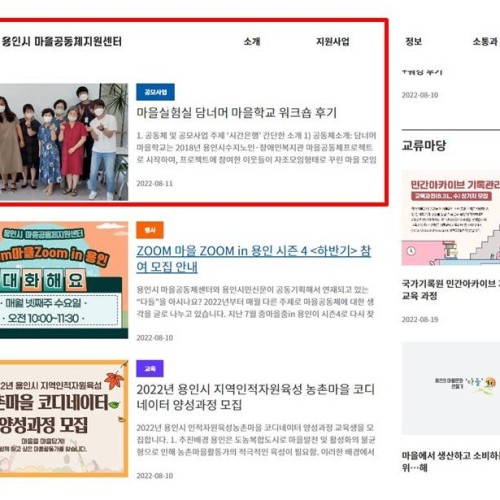The width and height of the screenshot is (500, 500).
Task: Select the 소통과 navigation menu
Action: pos(485,42)
